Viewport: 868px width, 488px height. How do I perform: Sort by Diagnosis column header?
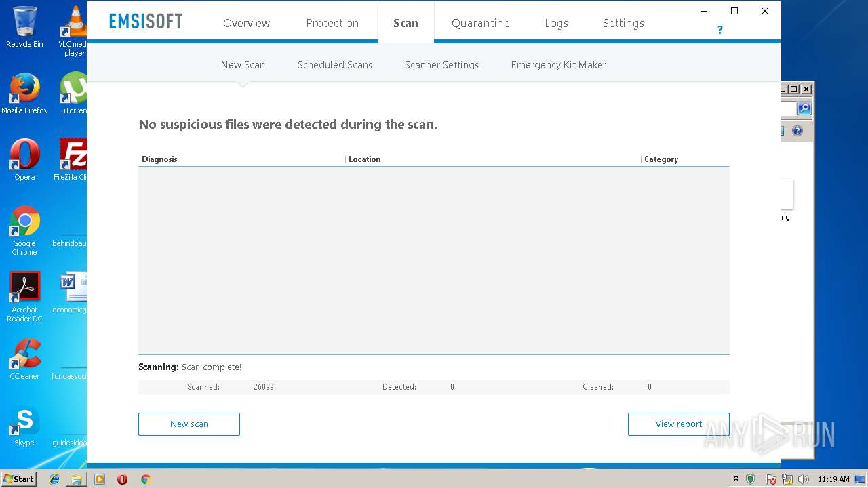(159, 159)
